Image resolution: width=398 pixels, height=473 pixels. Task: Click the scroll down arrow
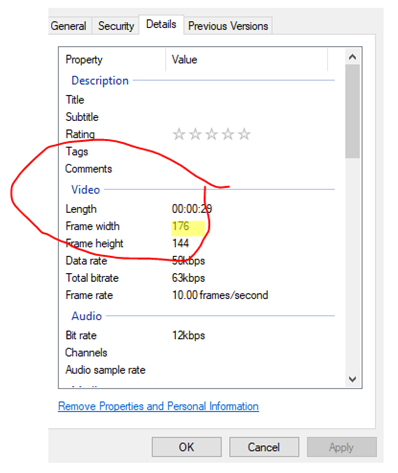[x=352, y=379]
